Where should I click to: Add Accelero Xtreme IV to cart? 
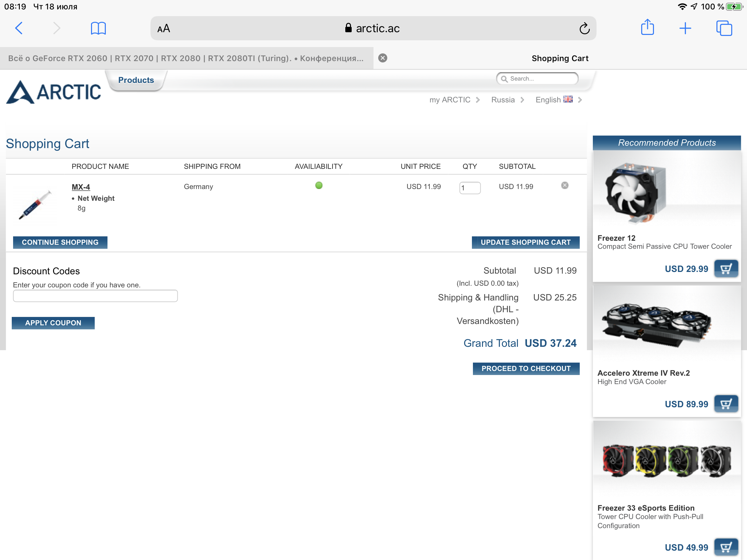(726, 404)
